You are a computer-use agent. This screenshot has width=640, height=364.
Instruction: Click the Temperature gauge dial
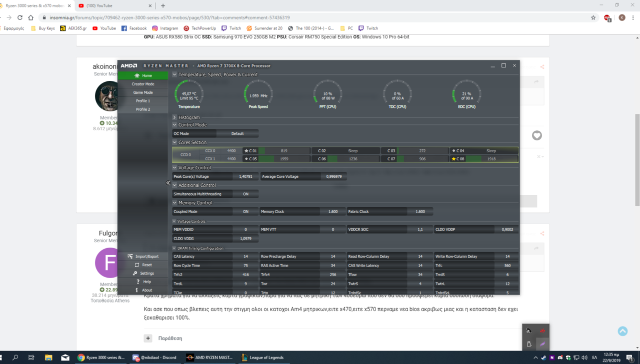click(x=189, y=93)
